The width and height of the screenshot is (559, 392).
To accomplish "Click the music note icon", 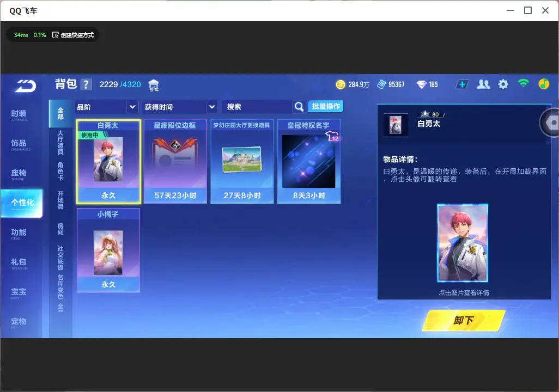I will (544, 84).
